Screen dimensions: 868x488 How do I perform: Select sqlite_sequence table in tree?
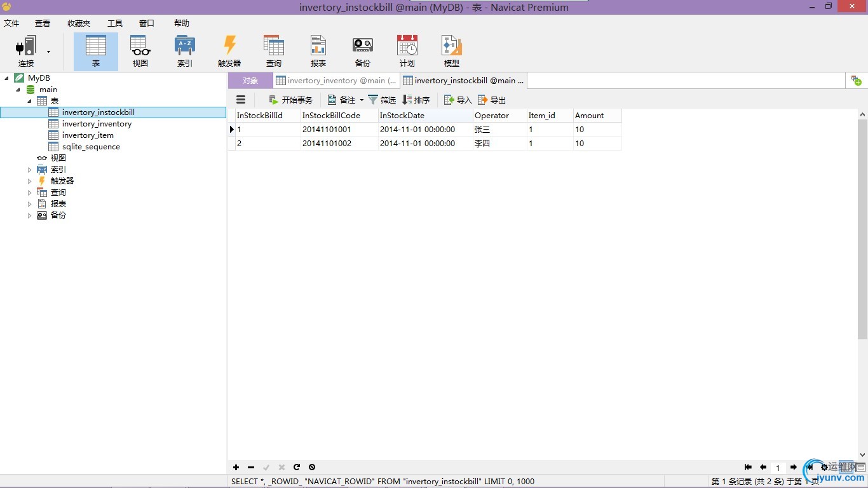[91, 147]
